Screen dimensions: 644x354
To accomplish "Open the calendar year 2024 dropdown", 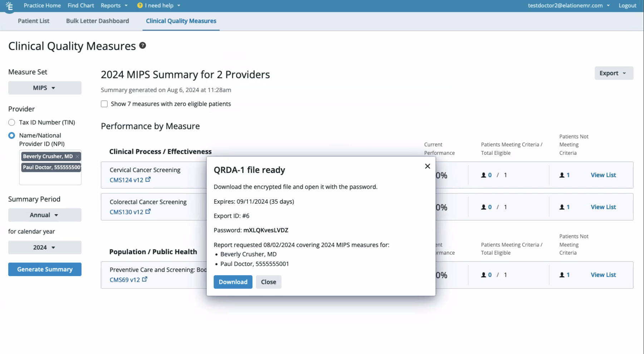I will 45,247.
